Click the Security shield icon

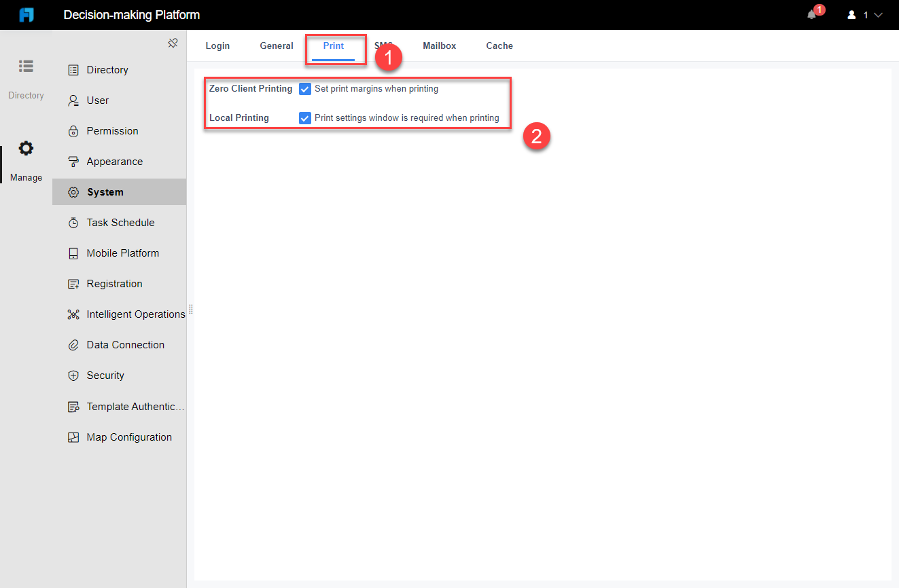tap(73, 375)
